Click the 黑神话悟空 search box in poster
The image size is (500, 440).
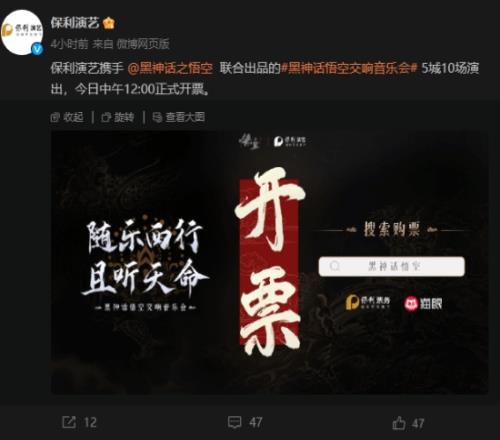(x=391, y=266)
